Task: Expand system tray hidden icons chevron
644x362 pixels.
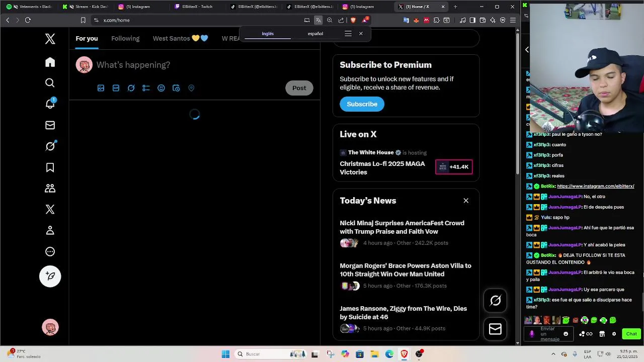Action: 554,354
